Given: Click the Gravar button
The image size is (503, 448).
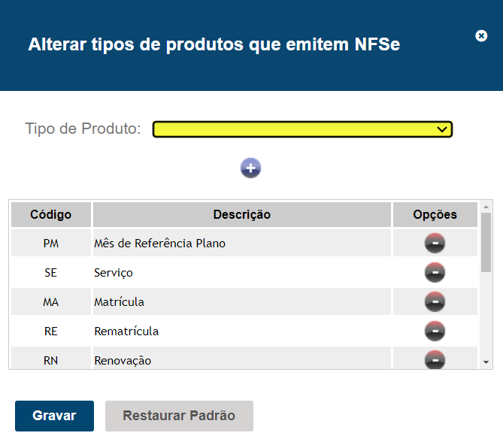Looking at the screenshot, I should [54, 416].
